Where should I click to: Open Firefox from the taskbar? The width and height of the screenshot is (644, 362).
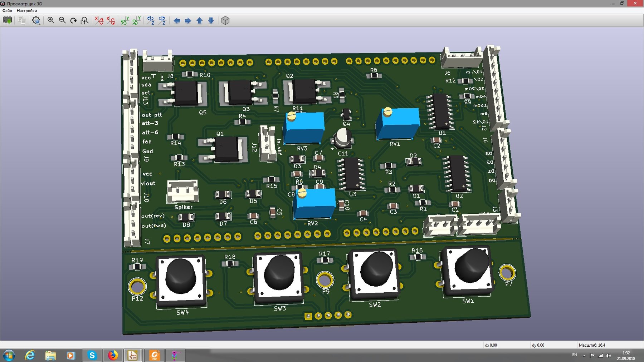(x=113, y=355)
